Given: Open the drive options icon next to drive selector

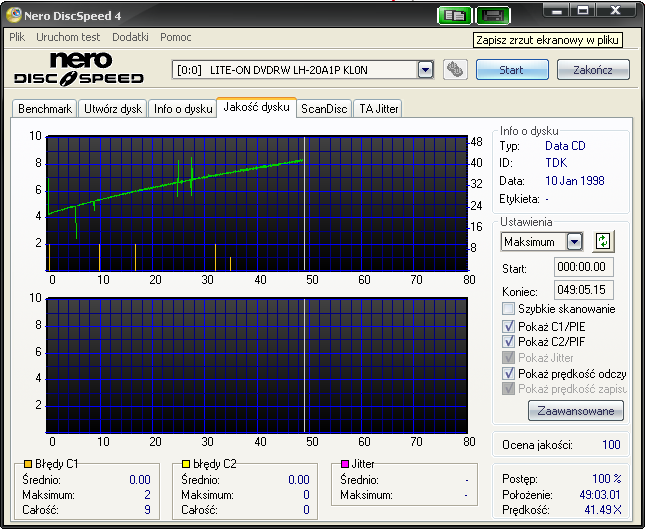Looking at the screenshot, I should [x=455, y=70].
